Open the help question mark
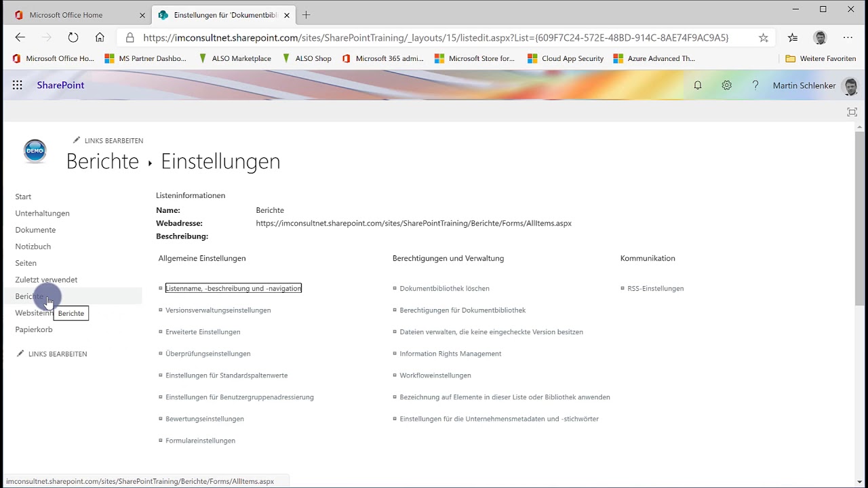This screenshot has width=868, height=488. tap(755, 85)
